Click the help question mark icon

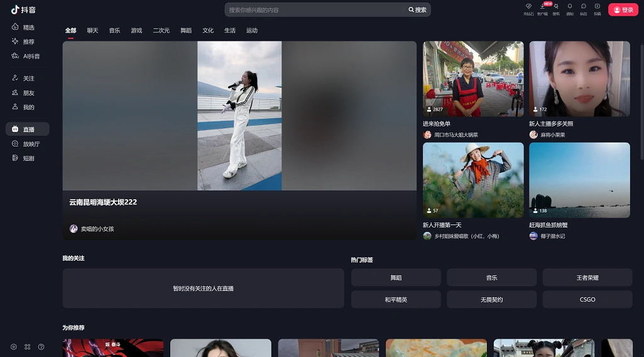[x=41, y=347]
